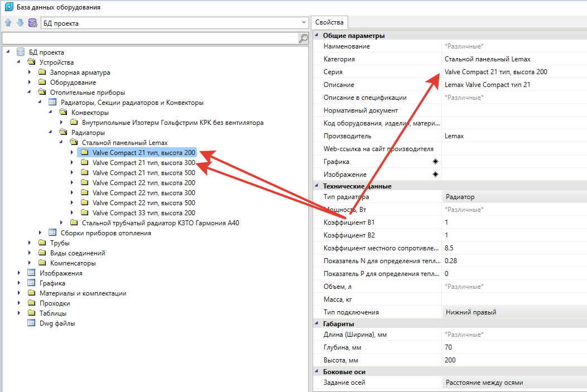Select Valve Compact 22 тип, высота 200
Image resolution: width=587 pixels, height=392 pixels.
coord(144,183)
